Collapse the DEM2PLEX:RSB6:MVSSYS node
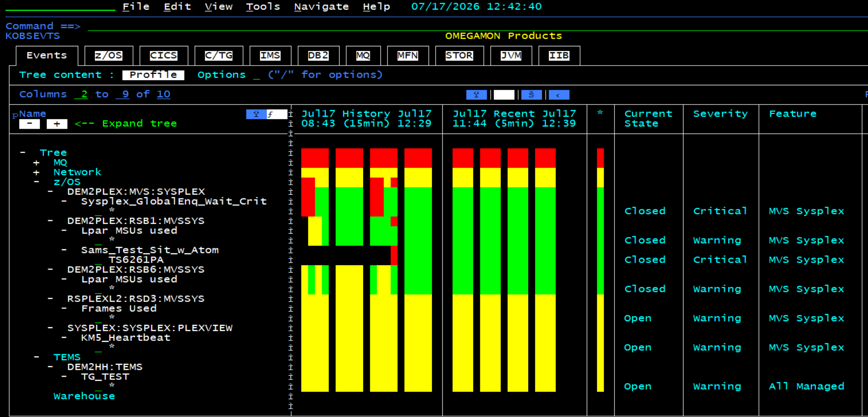Viewport: 868px width, 417px height. pos(50,269)
